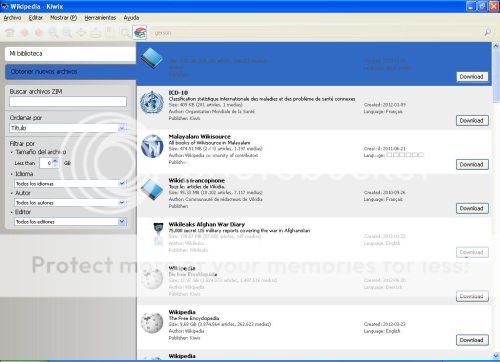500x362 pixels.
Task: Download the Die freie Enzyklopädie Wikipedia
Action: click(472, 296)
